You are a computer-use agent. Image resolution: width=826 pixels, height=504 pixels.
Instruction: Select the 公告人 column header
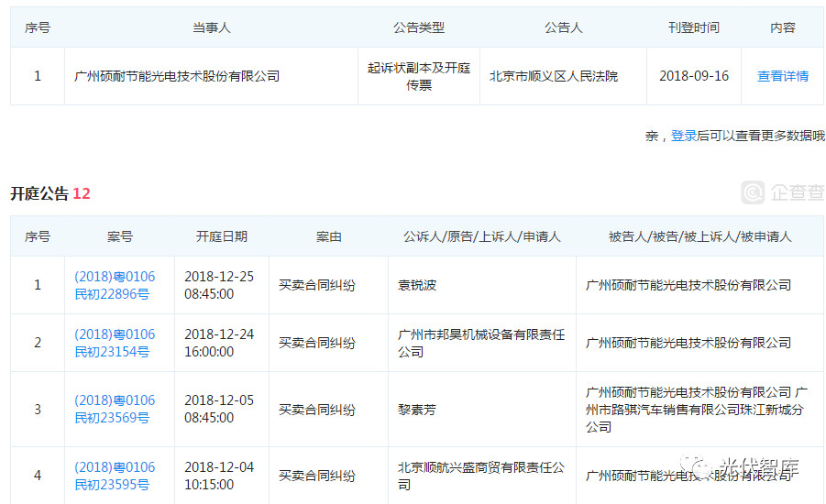point(563,27)
